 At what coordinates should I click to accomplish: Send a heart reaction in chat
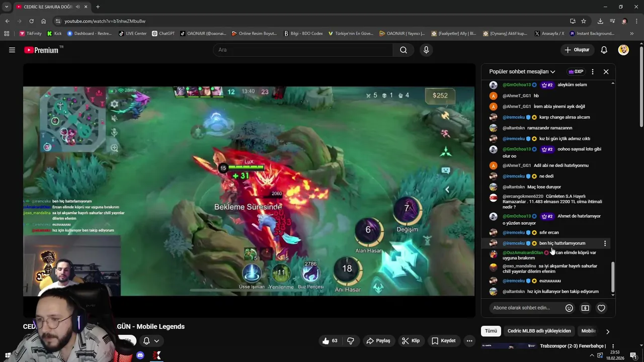point(601,308)
